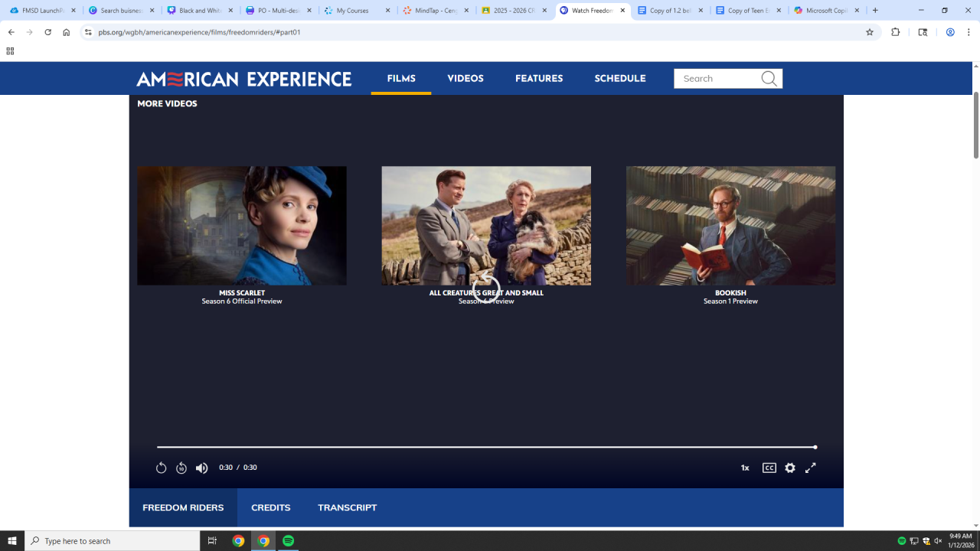This screenshot has width=980, height=551.
Task: Open the Films menu
Action: 401,78
